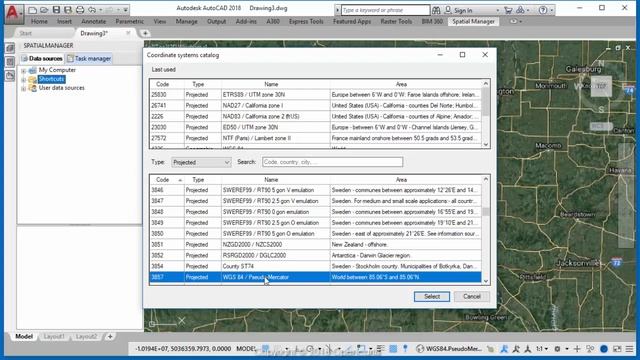This screenshot has width=640, height=360.
Task: Open the Express Tools ribbon tab
Action: coord(306,22)
